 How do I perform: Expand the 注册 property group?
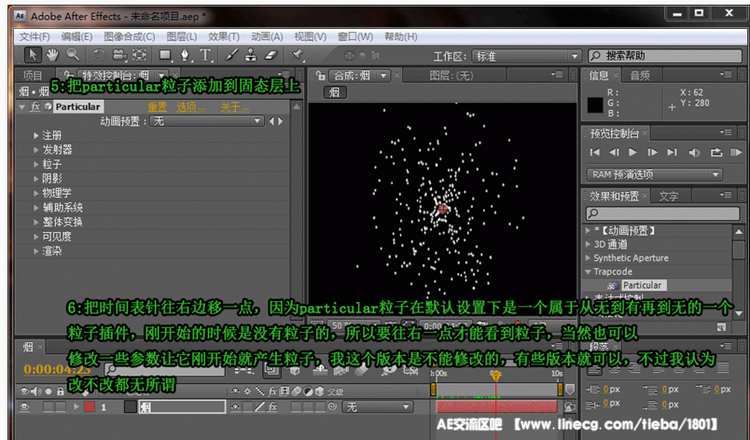pos(36,135)
